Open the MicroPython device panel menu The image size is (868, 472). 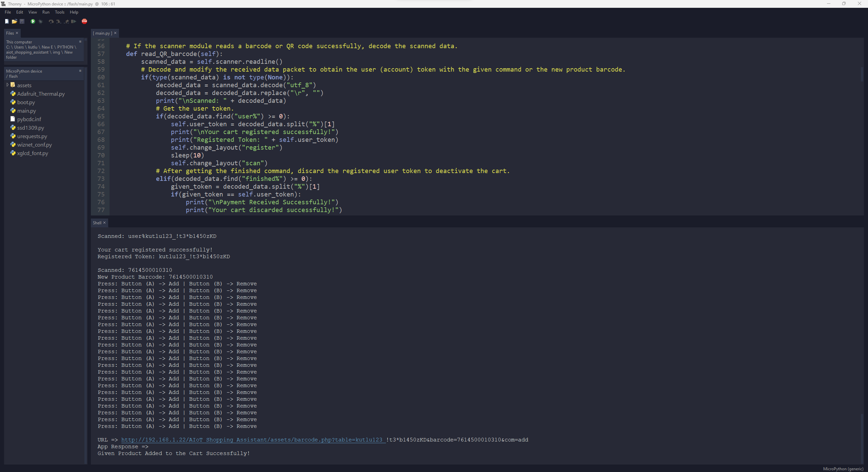point(80,71)
